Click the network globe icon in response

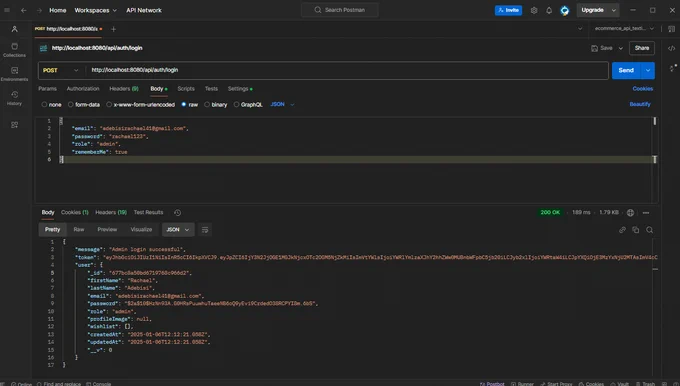630,213
